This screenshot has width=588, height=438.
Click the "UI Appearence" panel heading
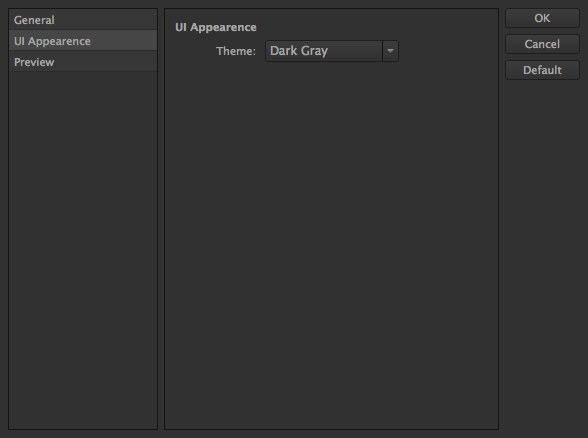tap(216, 27)
